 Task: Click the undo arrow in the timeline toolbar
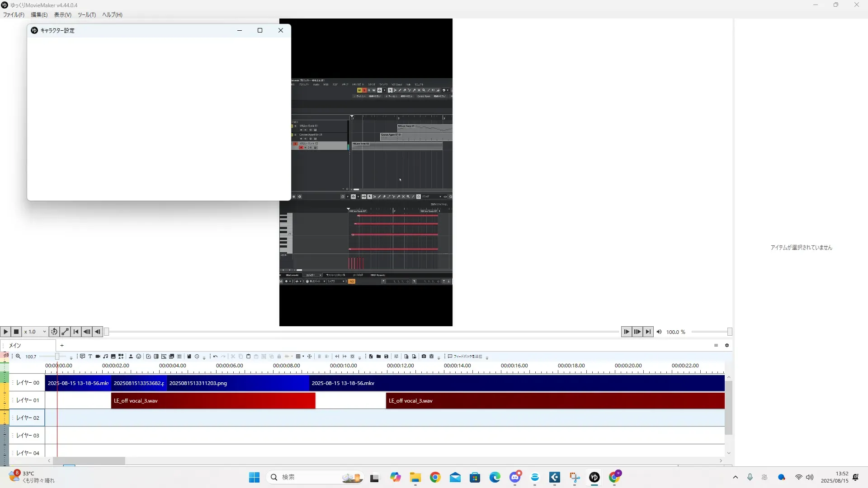pyautogui.click(x=215, y=357)
